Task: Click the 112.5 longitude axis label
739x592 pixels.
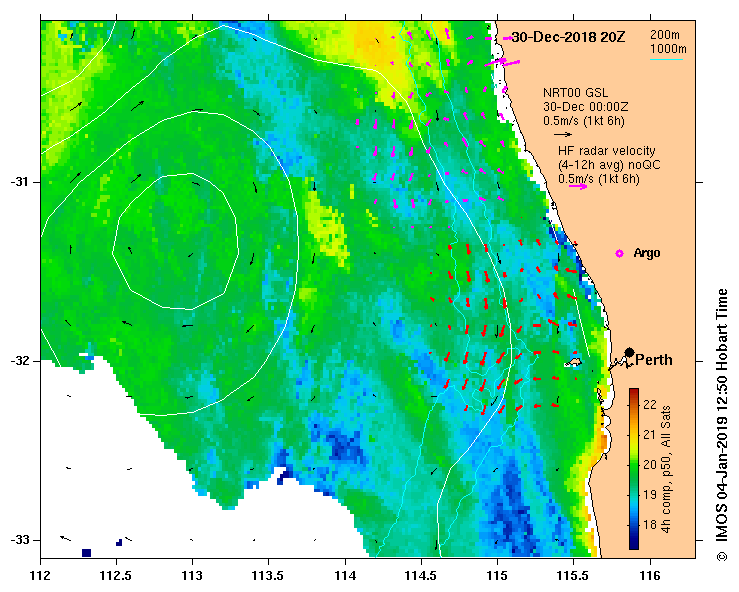Action: click(116, 576)
